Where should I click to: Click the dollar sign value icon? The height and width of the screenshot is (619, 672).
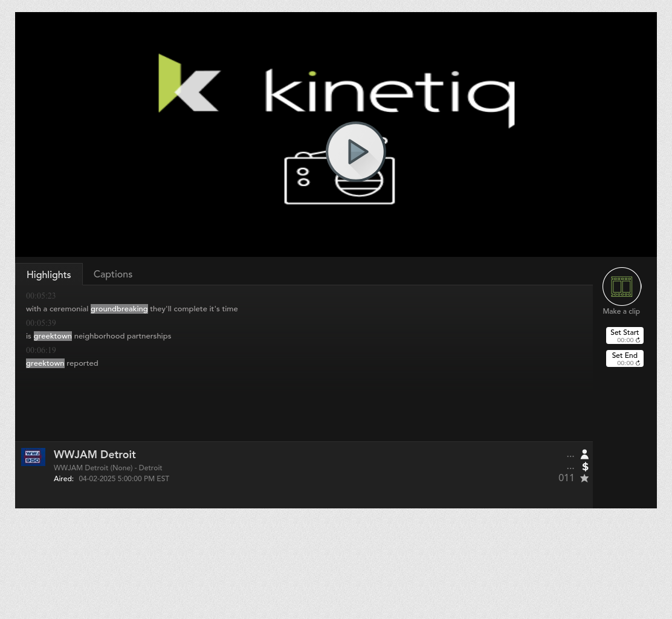(585, 467)
